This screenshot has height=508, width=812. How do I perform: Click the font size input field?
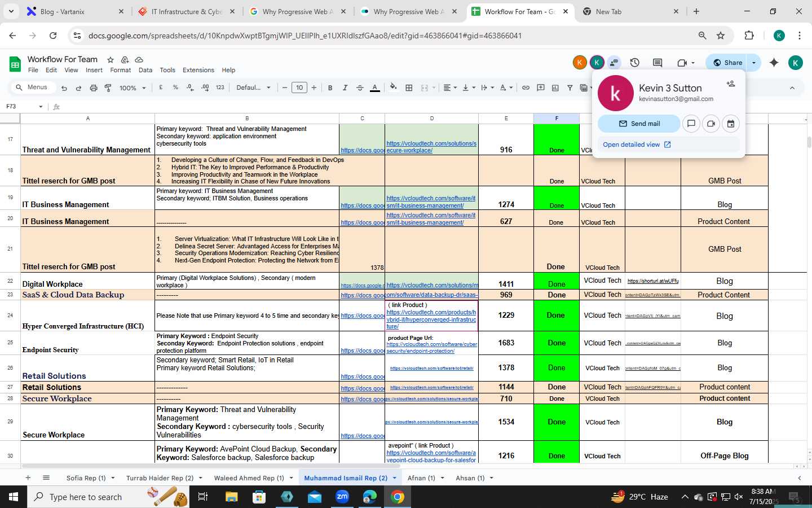pyautogui.click(x=299, y=87)
